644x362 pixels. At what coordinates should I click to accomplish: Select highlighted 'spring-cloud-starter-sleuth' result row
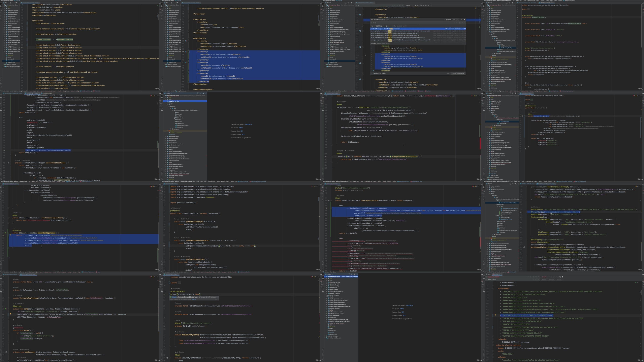coord(418,29)
